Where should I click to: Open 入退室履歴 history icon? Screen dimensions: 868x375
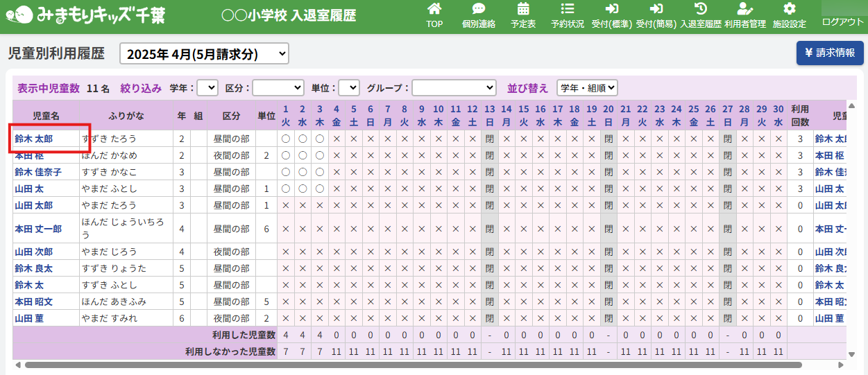click(701, 10)
